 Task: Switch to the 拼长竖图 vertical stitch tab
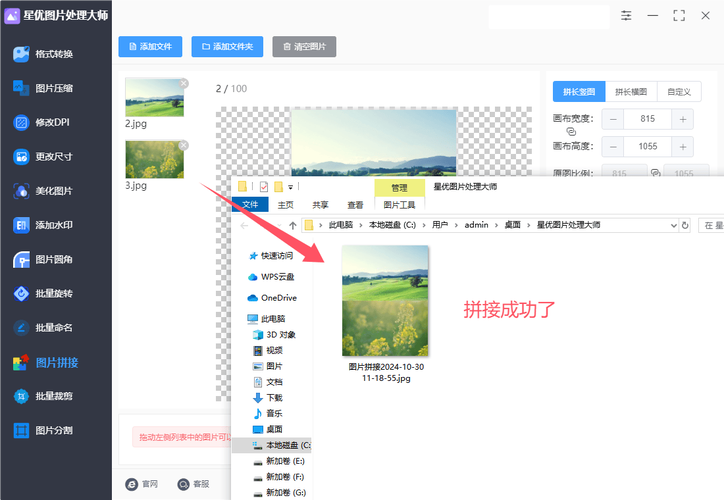point(579,92)
